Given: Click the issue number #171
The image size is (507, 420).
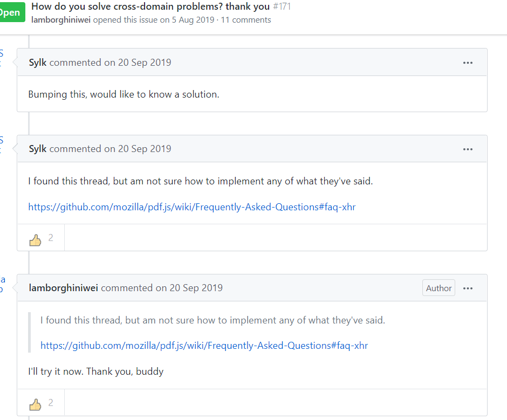Looking at the screenshot, I should point(282,6).
